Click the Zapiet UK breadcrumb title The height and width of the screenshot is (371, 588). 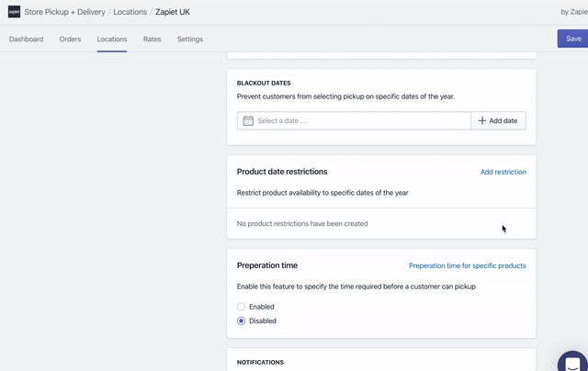(x=173, y=12)
